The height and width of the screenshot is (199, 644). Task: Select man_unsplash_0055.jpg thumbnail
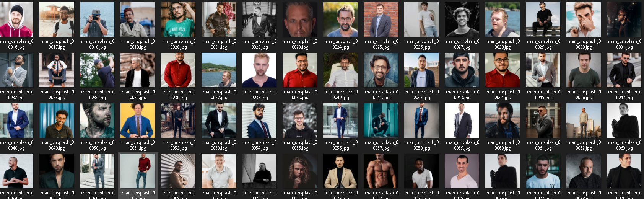coord(300,121)
